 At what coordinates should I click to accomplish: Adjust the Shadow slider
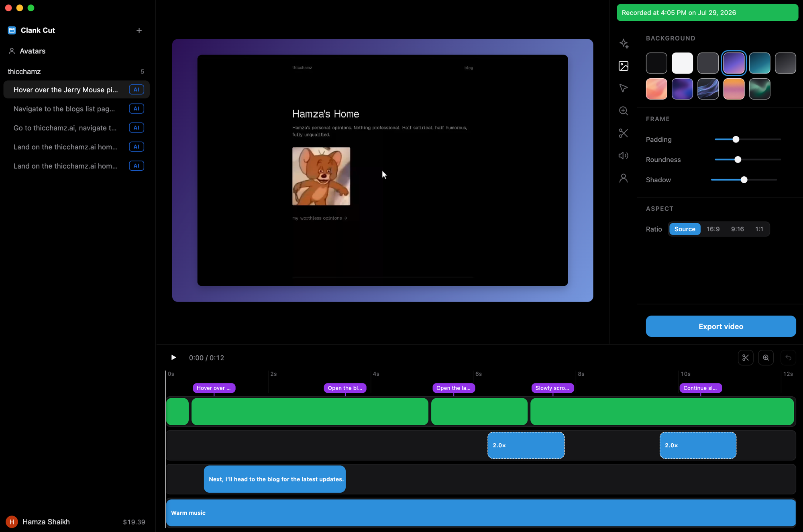tap(744, 179)
